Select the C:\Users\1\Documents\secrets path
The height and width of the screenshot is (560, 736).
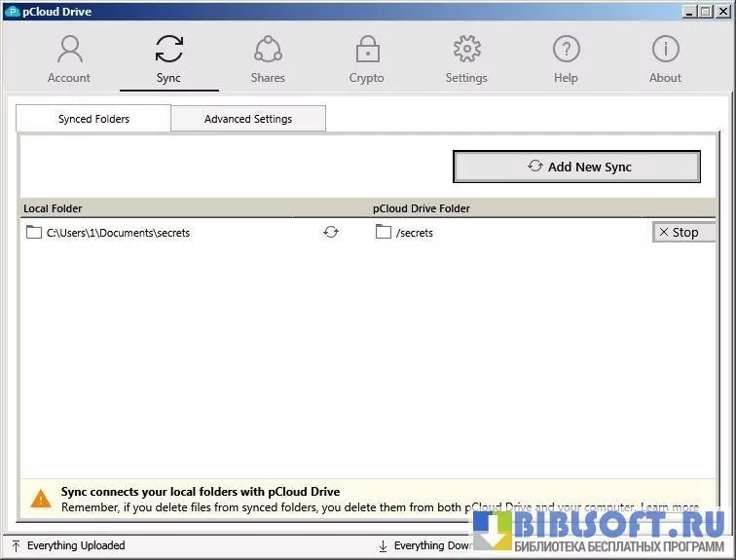click(x=118, y=233)
